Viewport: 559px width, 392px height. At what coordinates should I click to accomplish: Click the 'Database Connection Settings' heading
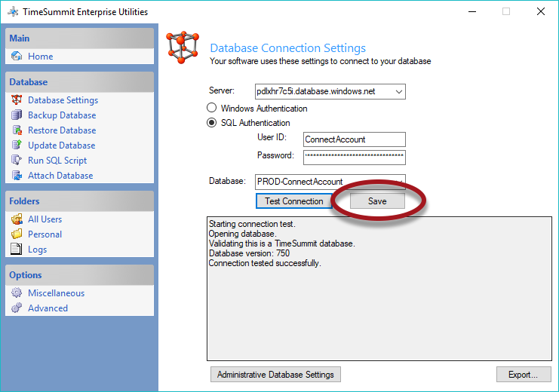pyautogui.click(x=288, y=47)
